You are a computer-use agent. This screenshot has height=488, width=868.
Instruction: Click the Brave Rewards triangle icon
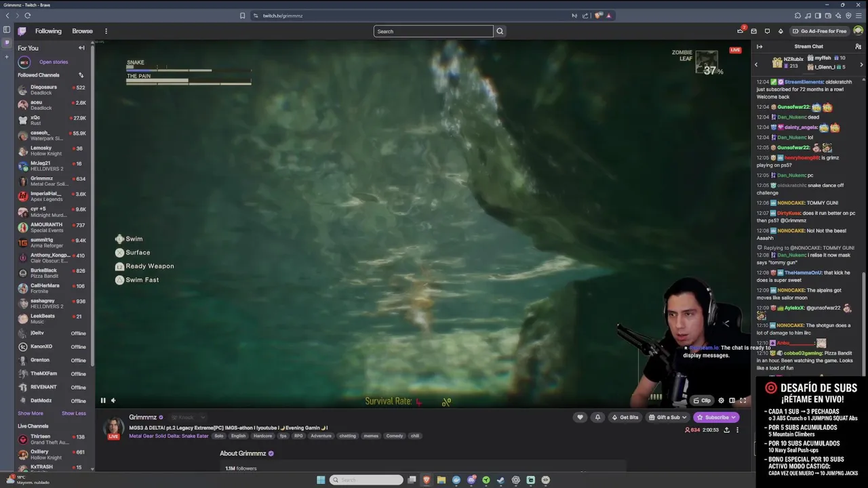pos(608,16)
